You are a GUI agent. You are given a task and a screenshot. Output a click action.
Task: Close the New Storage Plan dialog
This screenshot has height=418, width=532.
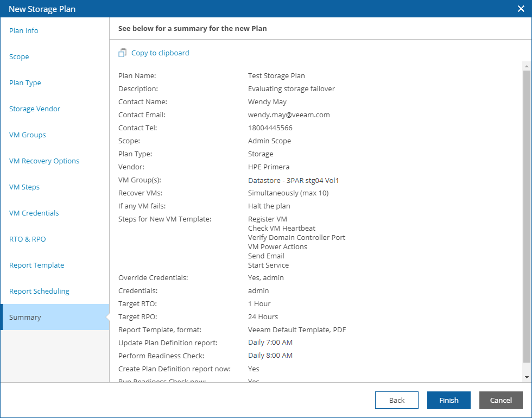[x=521, y=9]
